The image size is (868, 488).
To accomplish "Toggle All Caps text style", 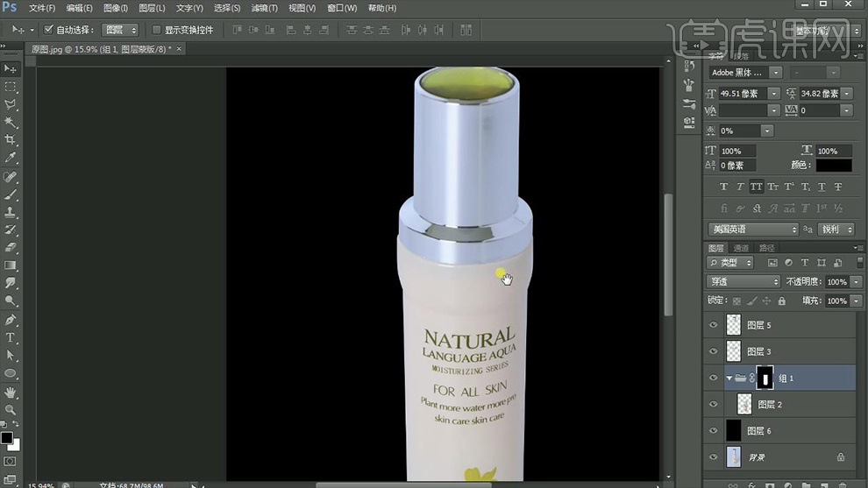I will click(756, 187).
